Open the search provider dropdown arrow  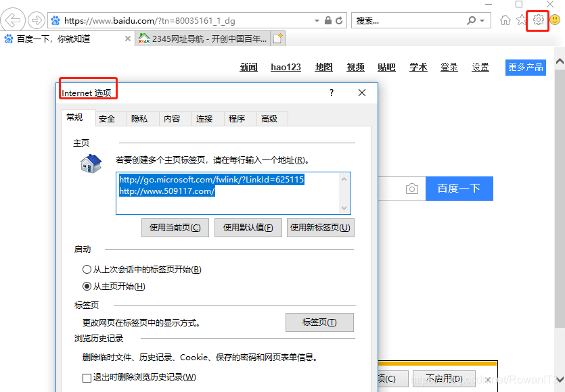(482, 21)
